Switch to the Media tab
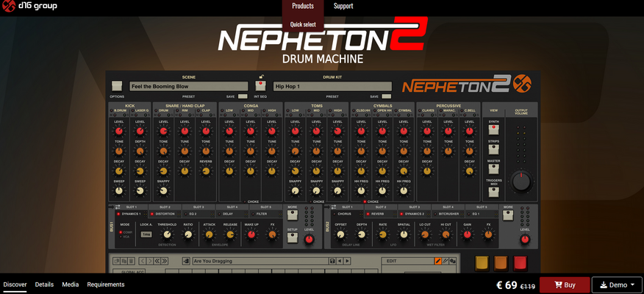This screenshot has width=644, height=294. point(71,284)
